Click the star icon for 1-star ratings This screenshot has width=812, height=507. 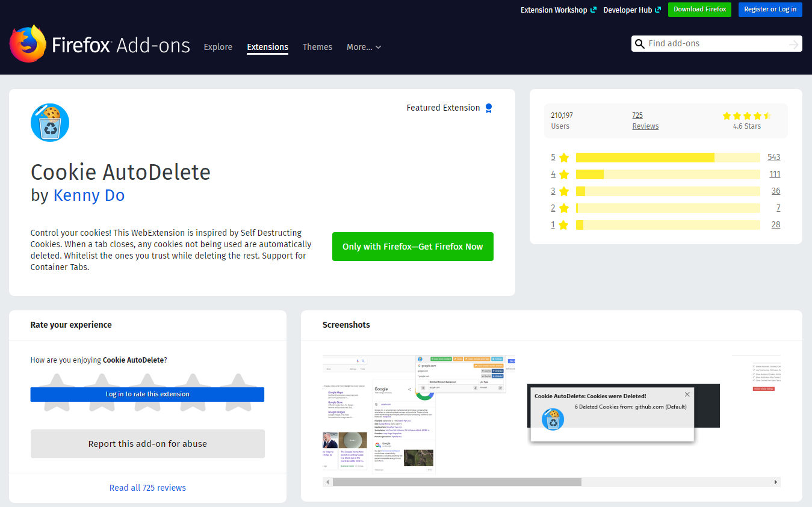[x=564, y=225]
